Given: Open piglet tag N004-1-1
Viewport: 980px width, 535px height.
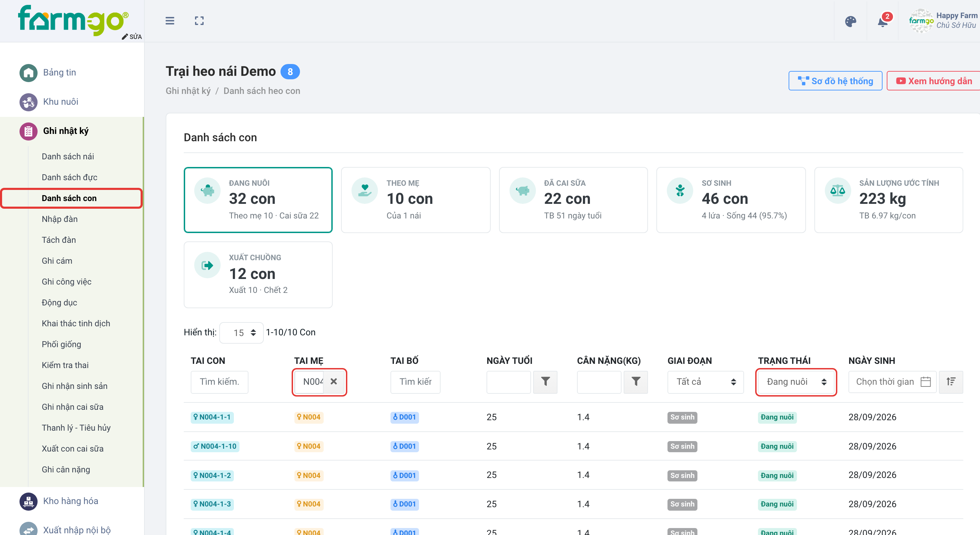Looking at the screenshot, I should coord(212,417).
